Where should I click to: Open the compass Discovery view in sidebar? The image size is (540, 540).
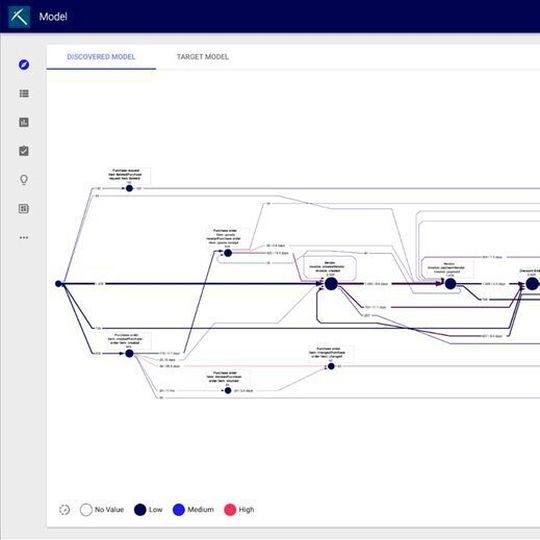tap(24, 64)
